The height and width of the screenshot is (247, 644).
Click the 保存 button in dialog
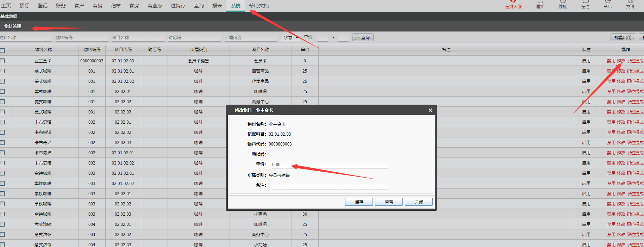point(359,202)
